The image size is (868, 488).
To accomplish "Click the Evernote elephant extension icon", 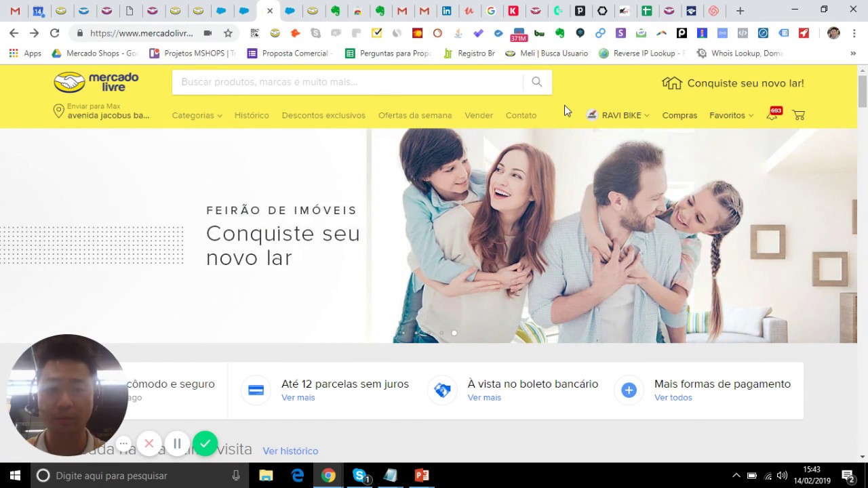I will click(559, 33).
